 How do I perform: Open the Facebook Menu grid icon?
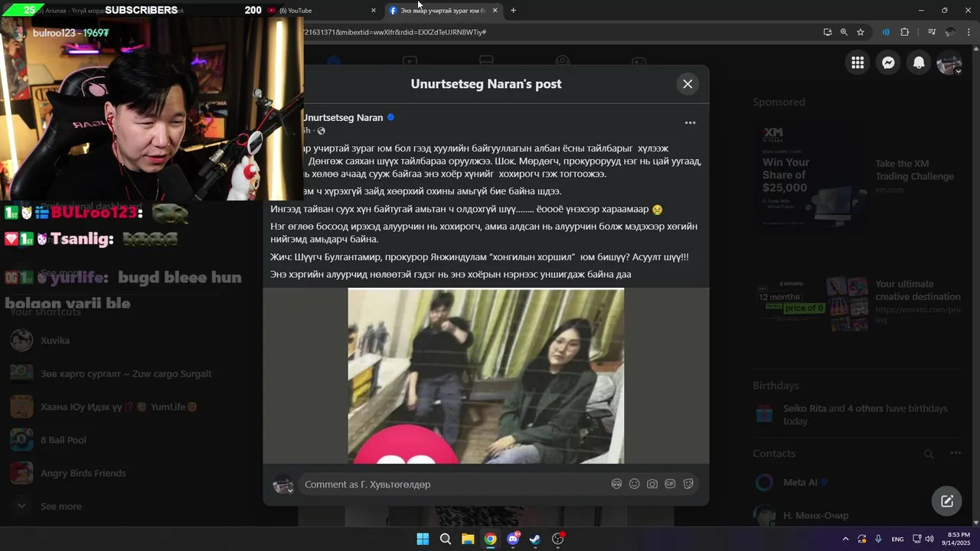857,64
